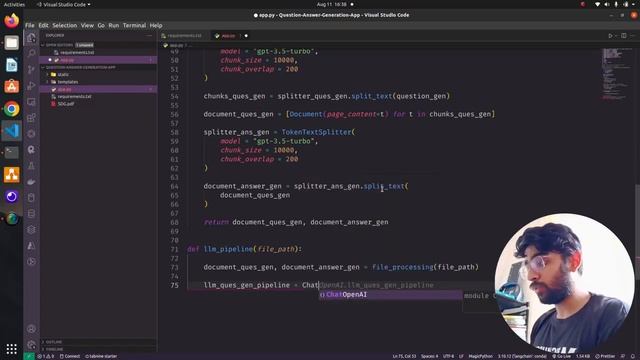Open the Testing flask icon in activity bar
Screen dimensions: 640x360
point(31,166)
